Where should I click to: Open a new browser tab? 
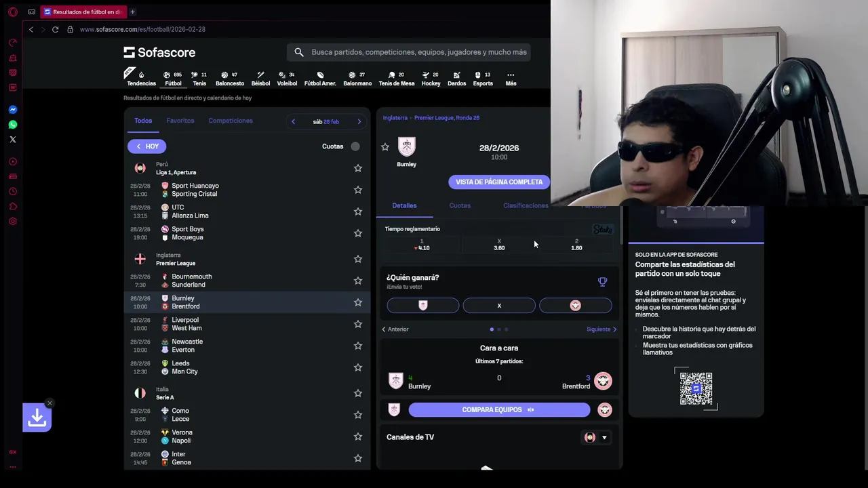132,12
